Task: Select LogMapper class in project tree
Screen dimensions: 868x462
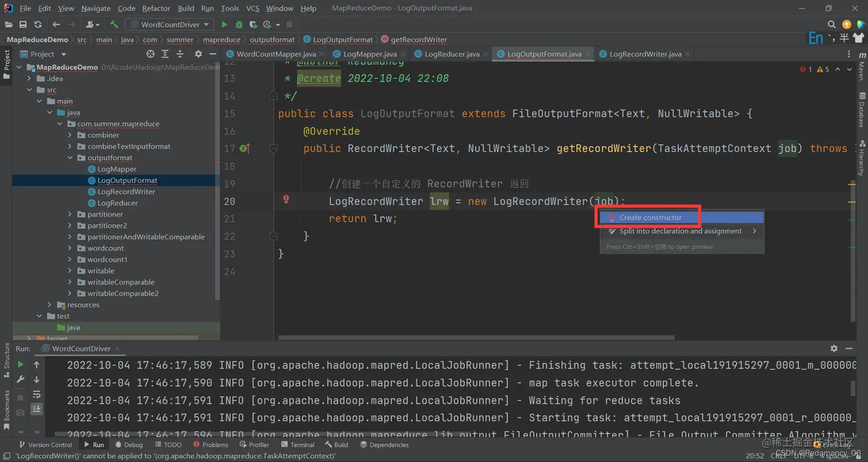Action: [x=117, y=169]
